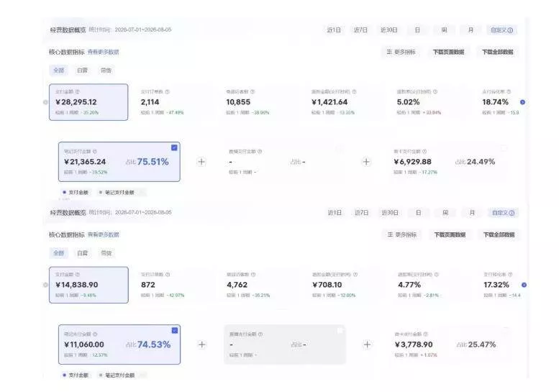Screen dimensions: 559x392
Task: Uncheck the checkbox on the 75.51% card
Action: coord(174,147)
